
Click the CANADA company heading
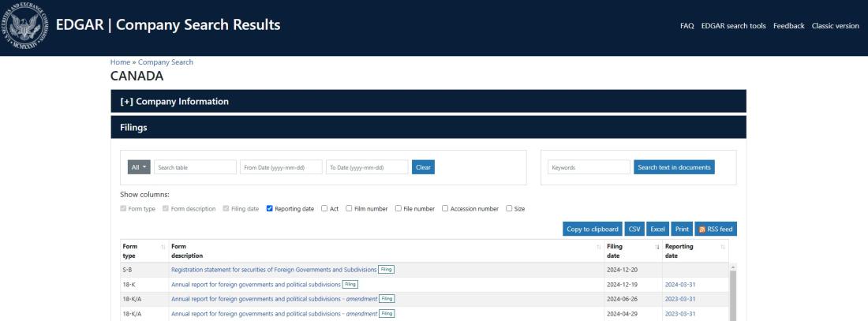point(137,77)
